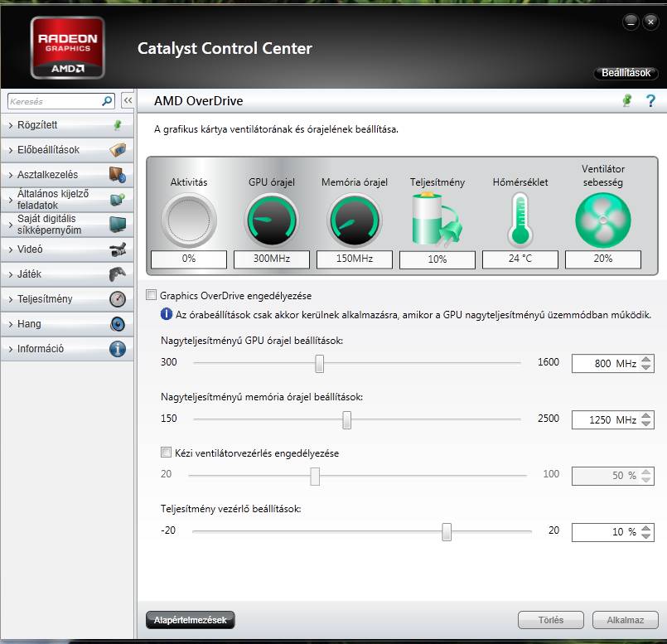667x644 pixels.
Task: Click the blue info icon before clock settings note
Action: (x=167, y=314)
